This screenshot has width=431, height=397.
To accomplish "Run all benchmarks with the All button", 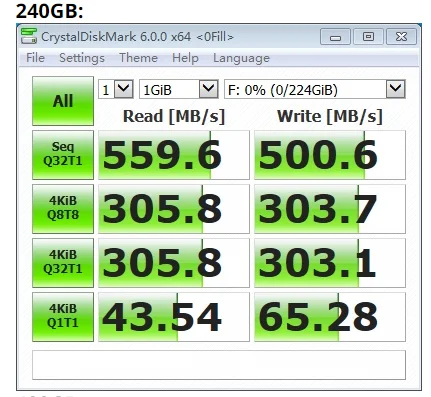I will point(63,101).
